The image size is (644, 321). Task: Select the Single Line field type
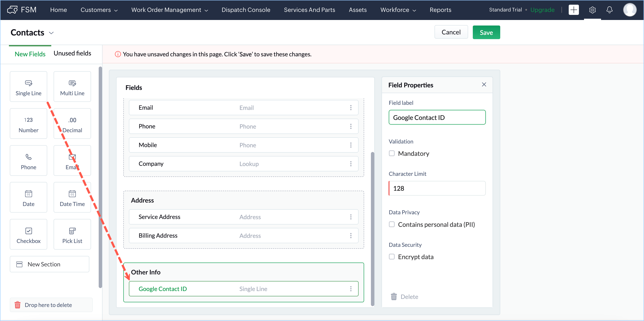pyautogui.click(x=28, y=87)
